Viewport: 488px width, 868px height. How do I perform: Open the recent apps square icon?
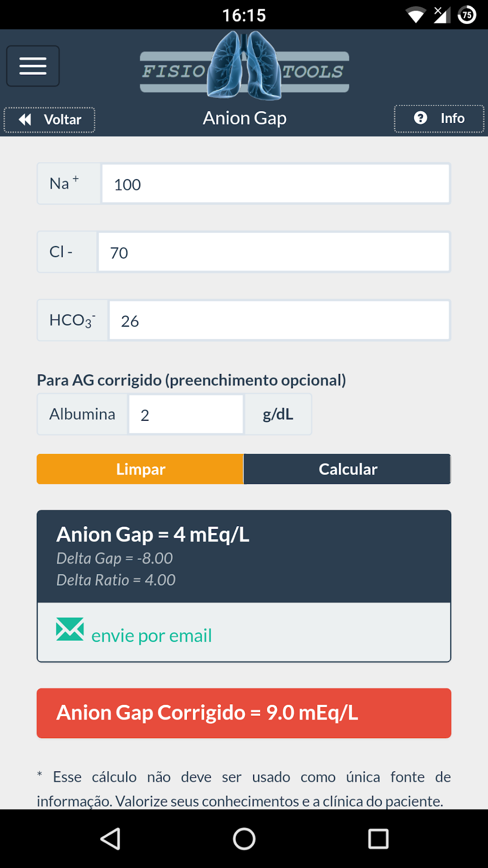coord(378,839)
